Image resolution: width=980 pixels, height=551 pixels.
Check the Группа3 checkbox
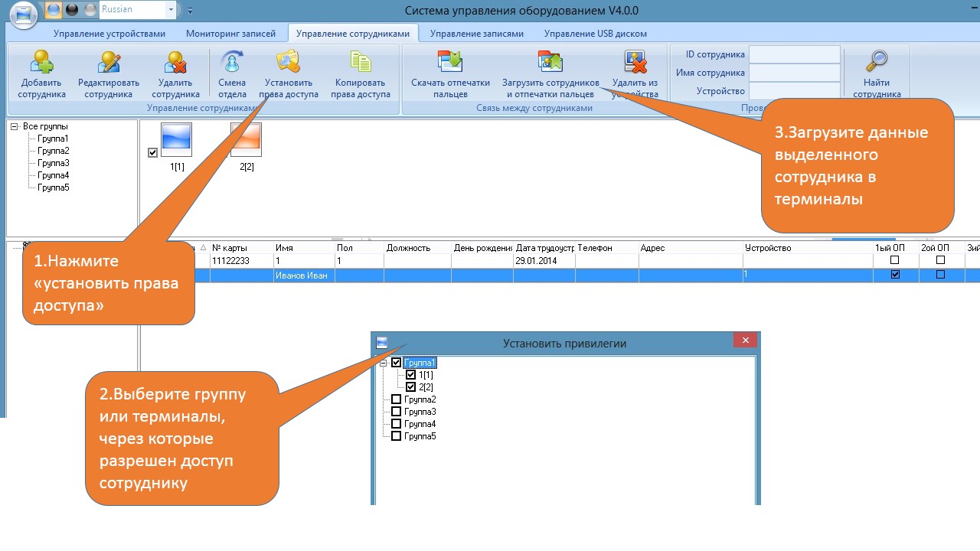point(396,412)
